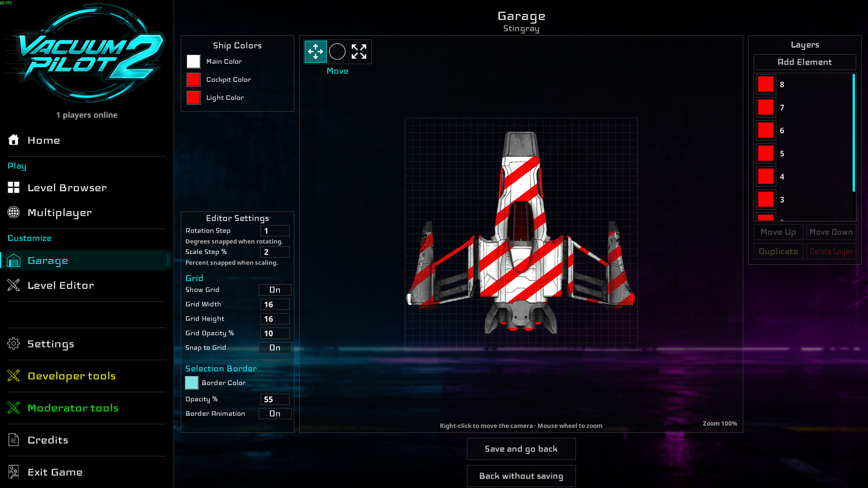Screen dimensions: 868x488
Task: Click the Add Element button
Action: (805, 62)
